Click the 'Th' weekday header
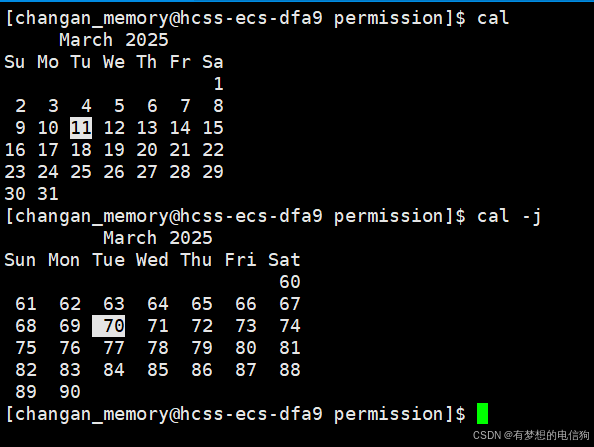594x447 pixels. coord(147,62)
